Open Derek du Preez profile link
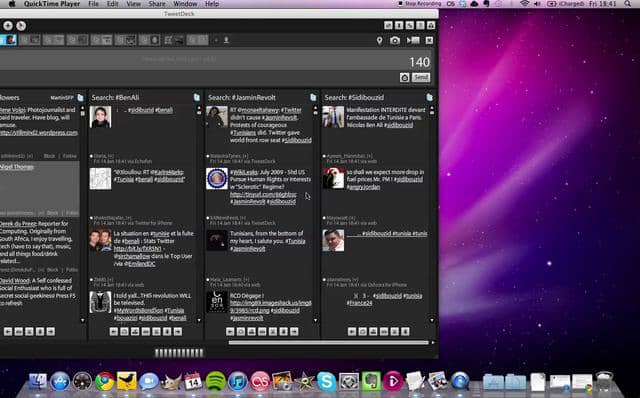The height and width of the screenshot is (398, 640). pos(17,224)
